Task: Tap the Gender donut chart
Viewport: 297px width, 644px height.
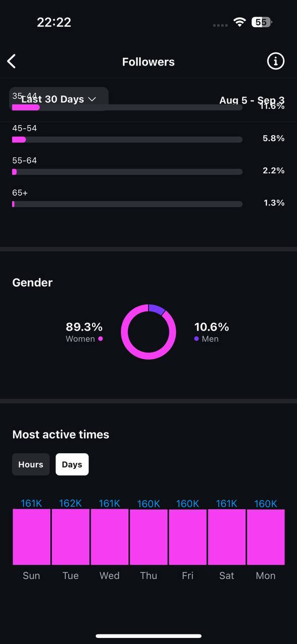Action: pyautogui.click(x=148, y=332)
